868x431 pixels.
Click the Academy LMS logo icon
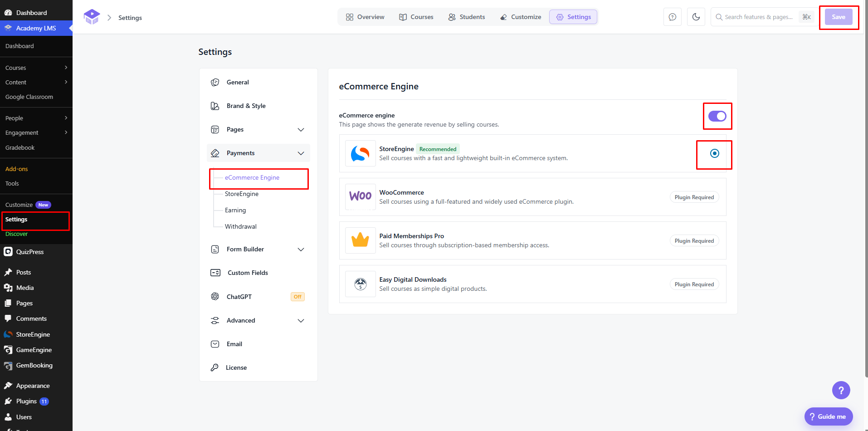(x=92, y=17)
